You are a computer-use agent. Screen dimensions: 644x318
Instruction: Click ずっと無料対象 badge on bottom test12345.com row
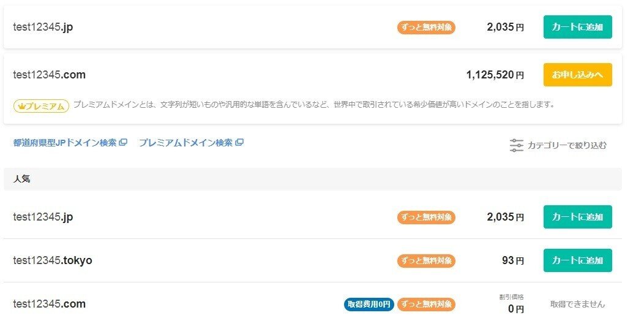tap(426, 305)
